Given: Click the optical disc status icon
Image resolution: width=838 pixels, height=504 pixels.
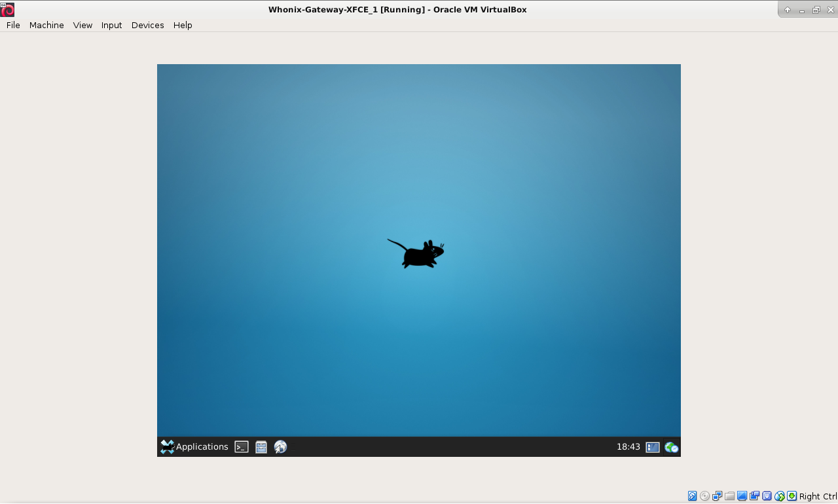Looking at the screenshot, I should pyautogui.click(x=704, y=496).
